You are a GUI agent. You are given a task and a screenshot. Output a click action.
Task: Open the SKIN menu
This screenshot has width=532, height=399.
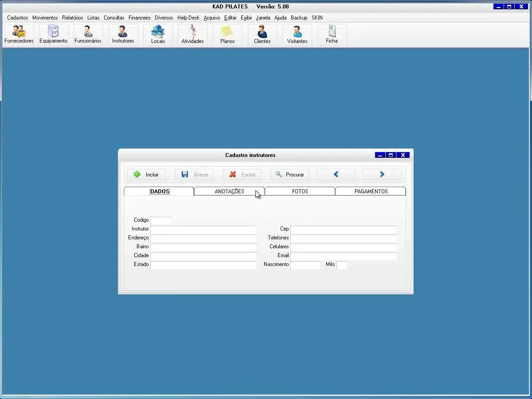[x=317, y=18]
